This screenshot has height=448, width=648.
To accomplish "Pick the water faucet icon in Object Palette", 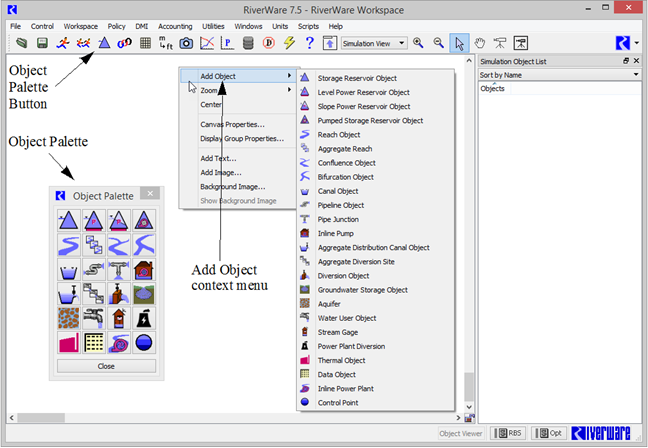I will (x=94, y=319).
